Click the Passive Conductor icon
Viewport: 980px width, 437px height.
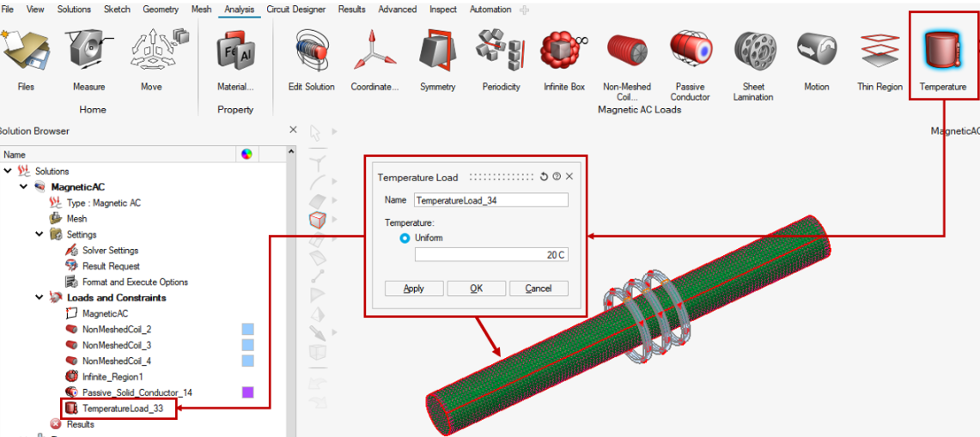(691, 52)
